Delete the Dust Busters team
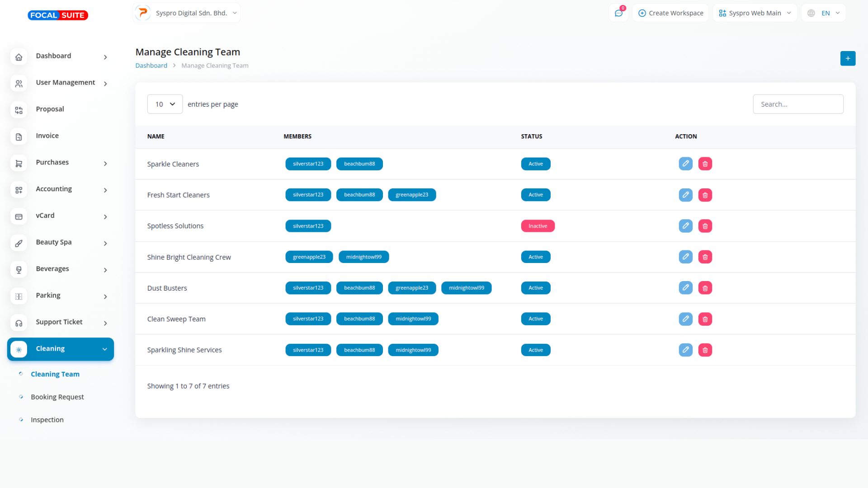Viewport: 868px width, 488px height. pos(705,288)
